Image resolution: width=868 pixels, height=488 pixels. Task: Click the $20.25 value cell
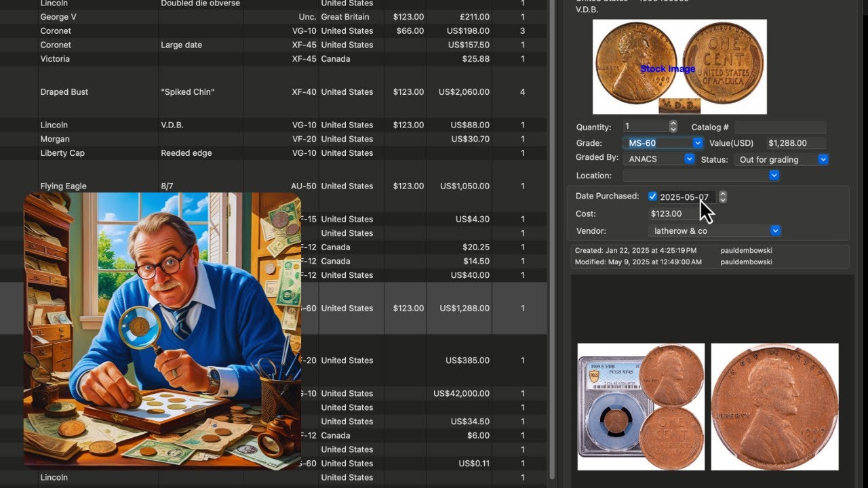tap(475, 247)
